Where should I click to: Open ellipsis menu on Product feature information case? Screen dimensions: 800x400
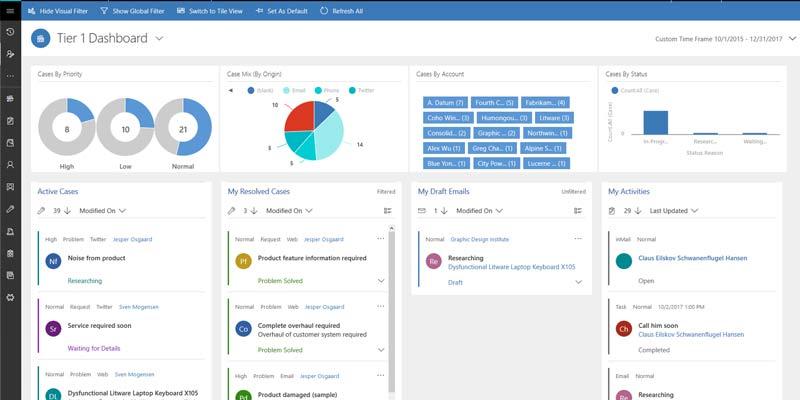click(x=380, y=238)
